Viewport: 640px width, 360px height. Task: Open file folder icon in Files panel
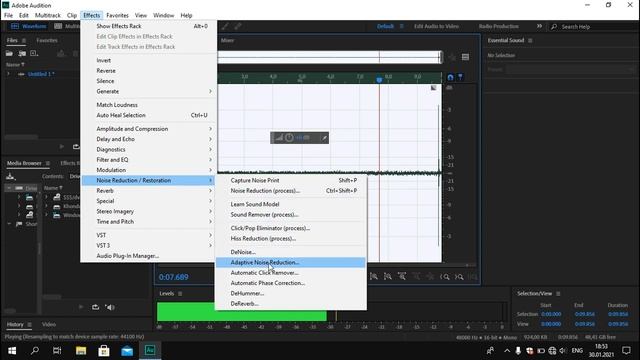click(9, 53)
